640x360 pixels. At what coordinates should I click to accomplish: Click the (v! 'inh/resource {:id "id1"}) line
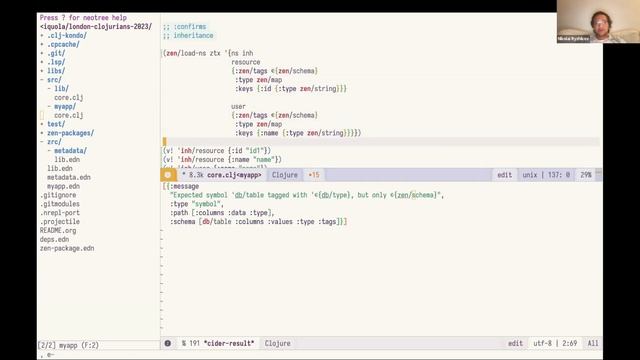pos(216,151)
